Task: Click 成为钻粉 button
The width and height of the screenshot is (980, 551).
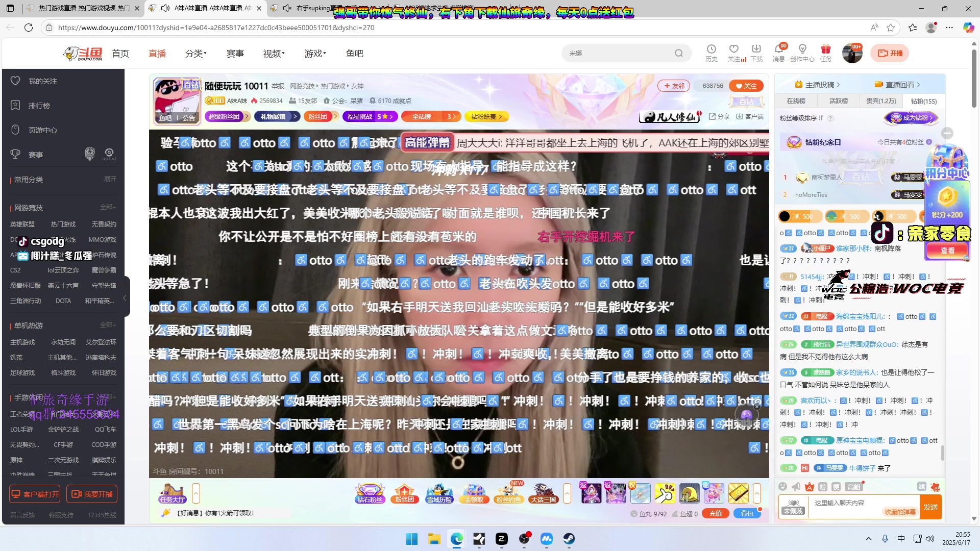Action: [x=911, y=118]
